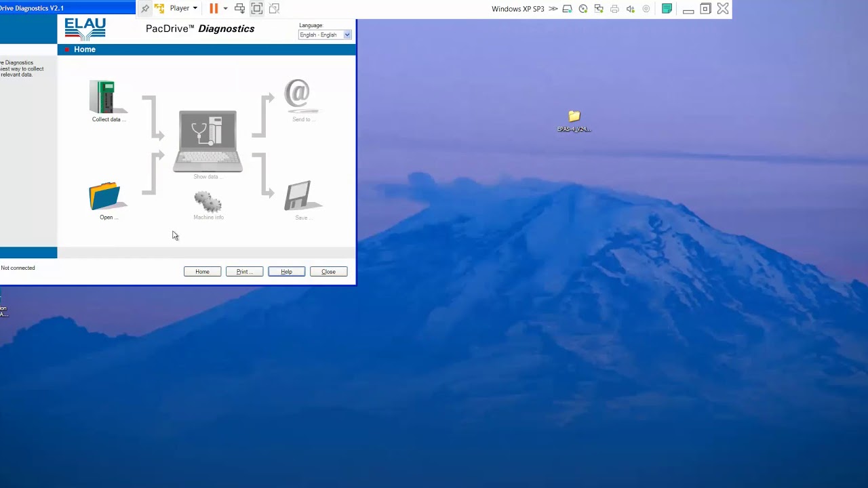This screenshot has width=868, height=488.
Task: Click the network adapter device icon
Action: pos(599,9)
